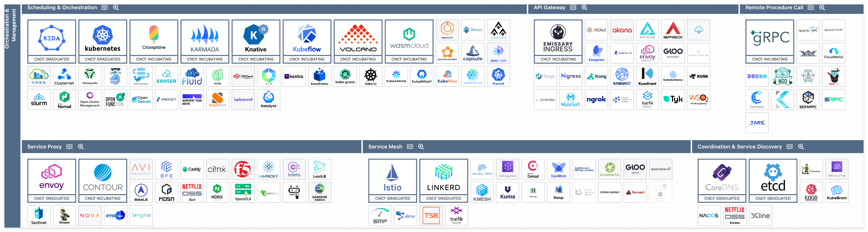This screenshot has width=868, height=232.
Task: Click the Scheduling & Orchestration heading
Action: (62, 8)
